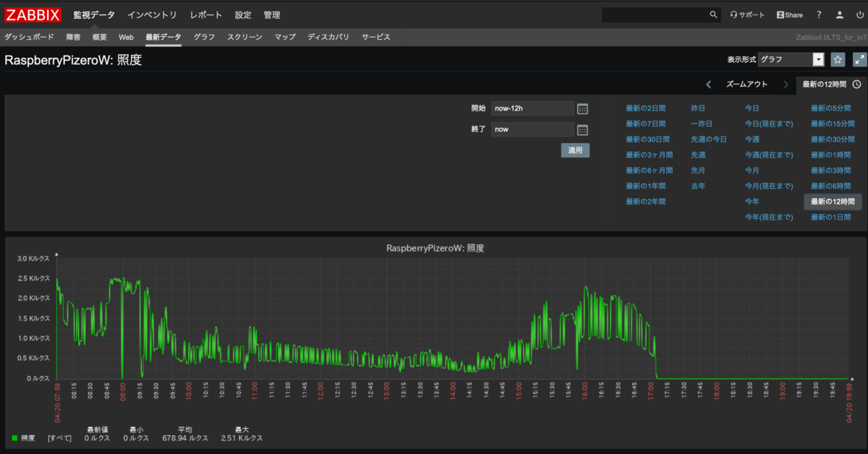Go to スクリーン submenu

[244, 37]
